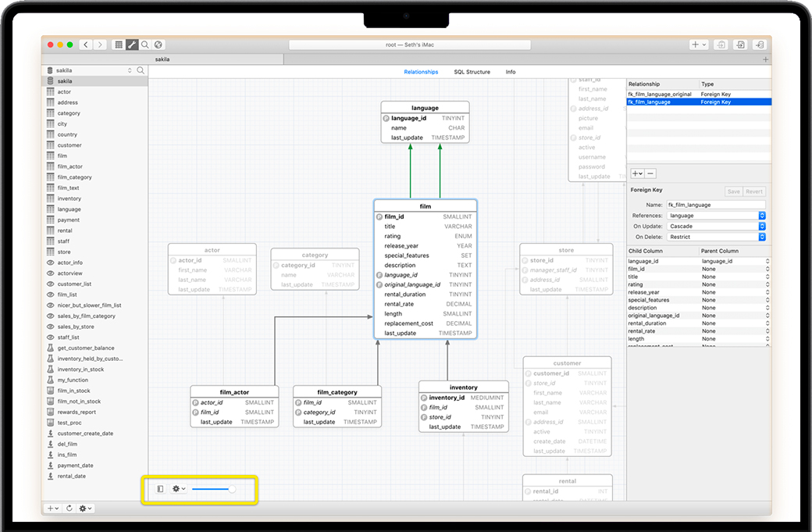Navigate back with the left arrow button
This screenshot has width=812, height=532.
(86, 45)
